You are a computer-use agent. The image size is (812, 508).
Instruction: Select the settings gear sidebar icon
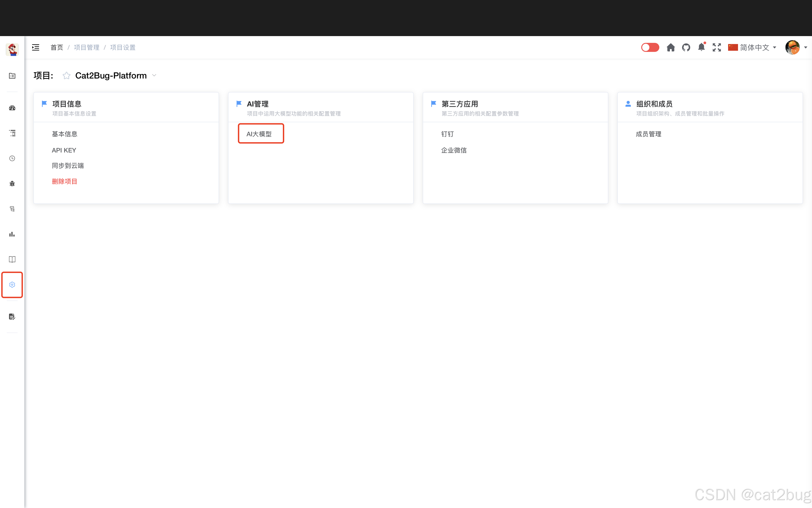tap(12, 285)
